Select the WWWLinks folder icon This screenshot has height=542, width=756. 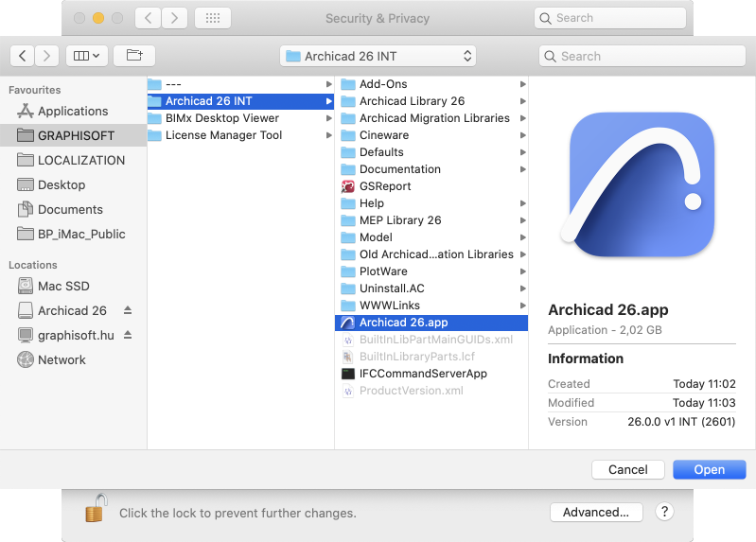(x=348, y=306)
